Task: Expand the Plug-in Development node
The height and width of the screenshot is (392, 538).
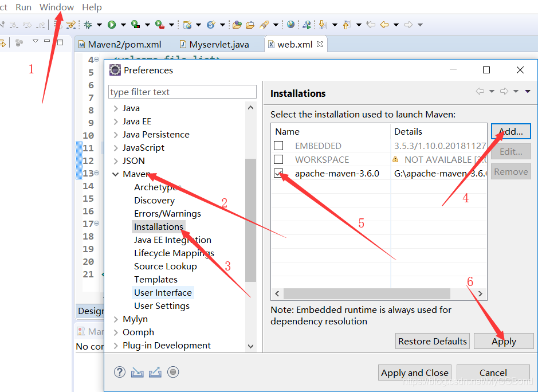Action: [x=116, y=346]
